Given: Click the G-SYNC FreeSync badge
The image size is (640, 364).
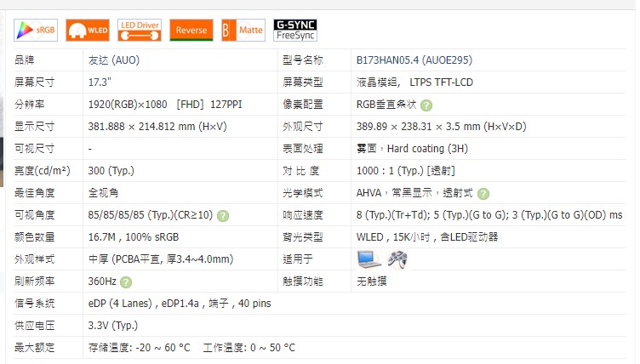Looking at the screenshot, I should 295,31.
